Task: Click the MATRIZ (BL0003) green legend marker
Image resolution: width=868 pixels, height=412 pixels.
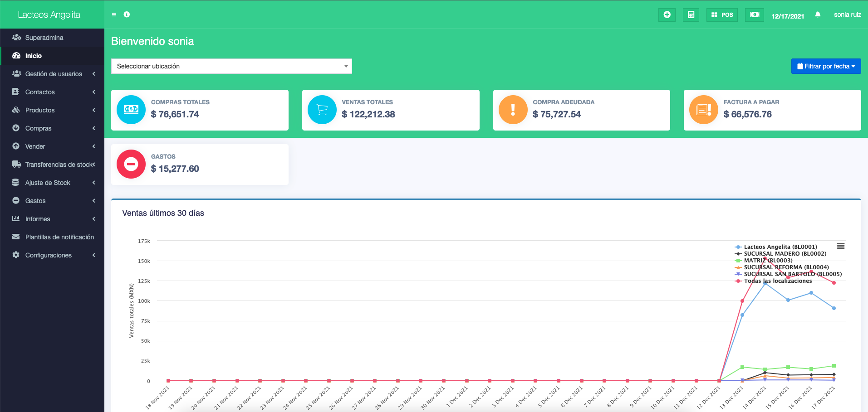Action: click(738, 261)
